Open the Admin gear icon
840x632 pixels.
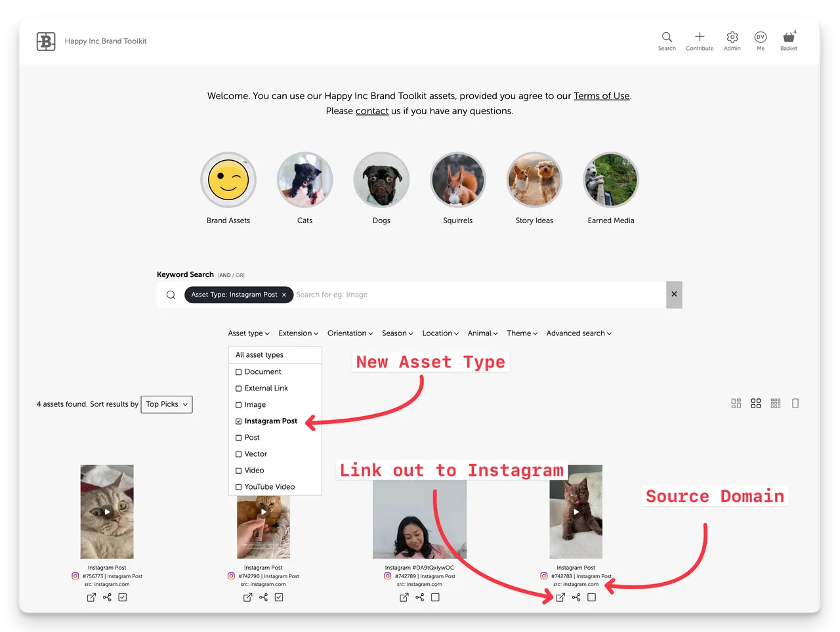click(x=732, y=37)
